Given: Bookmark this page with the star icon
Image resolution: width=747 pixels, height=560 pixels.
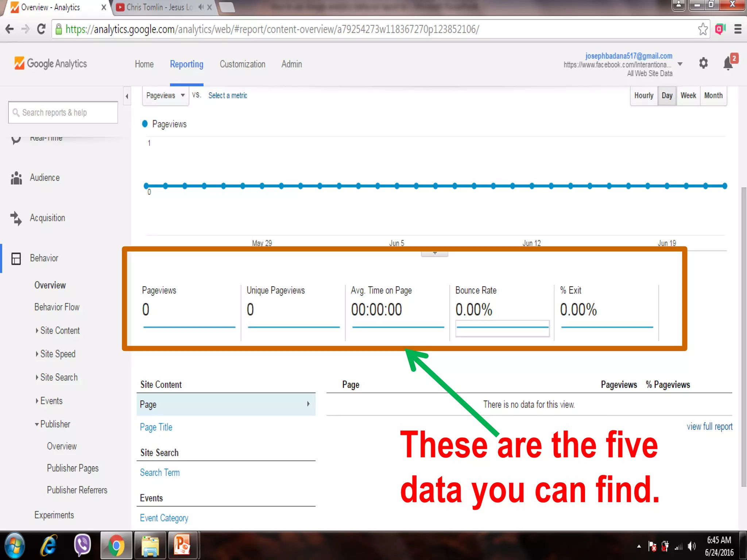Looking at the screenshot, I should (703, 29).
